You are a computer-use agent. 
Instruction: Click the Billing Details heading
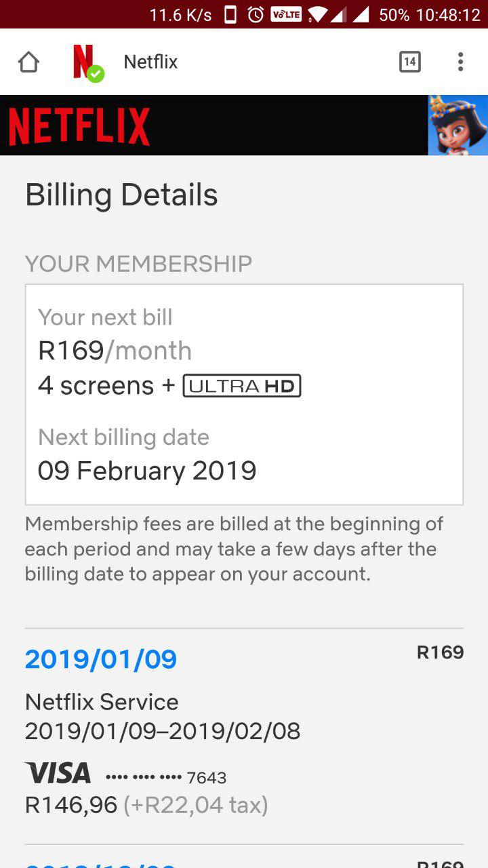click(x=121, y=195)
